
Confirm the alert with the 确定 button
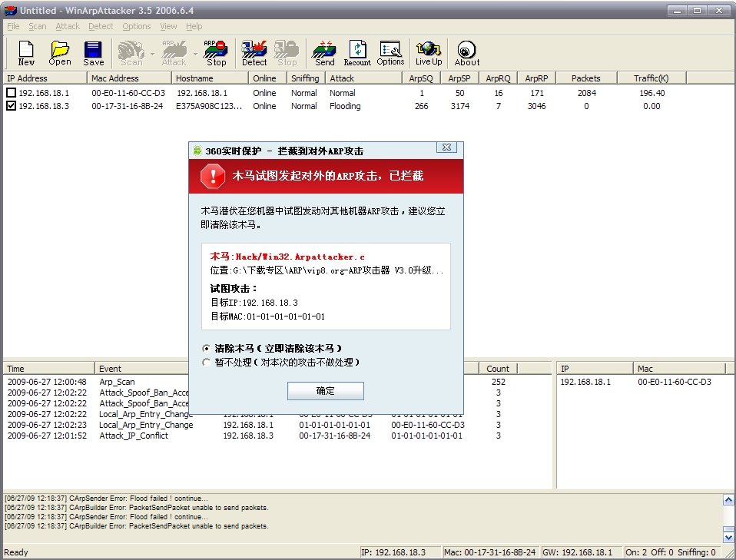(325, 391)
